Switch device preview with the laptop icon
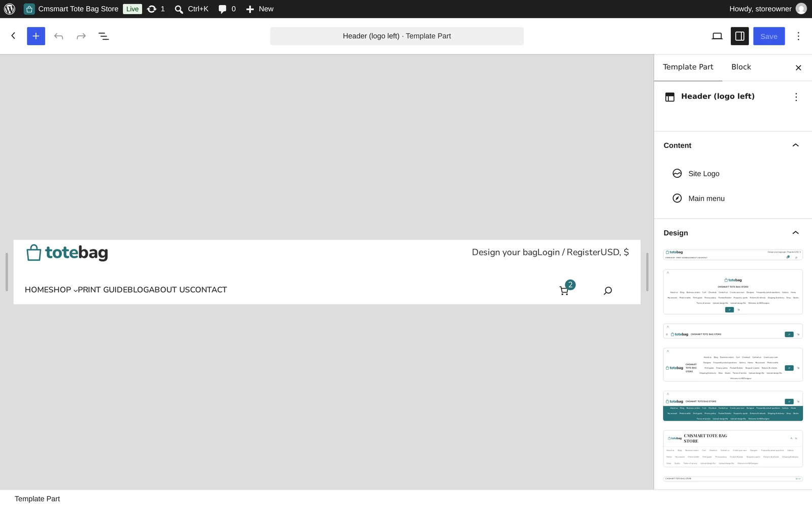 717,36
